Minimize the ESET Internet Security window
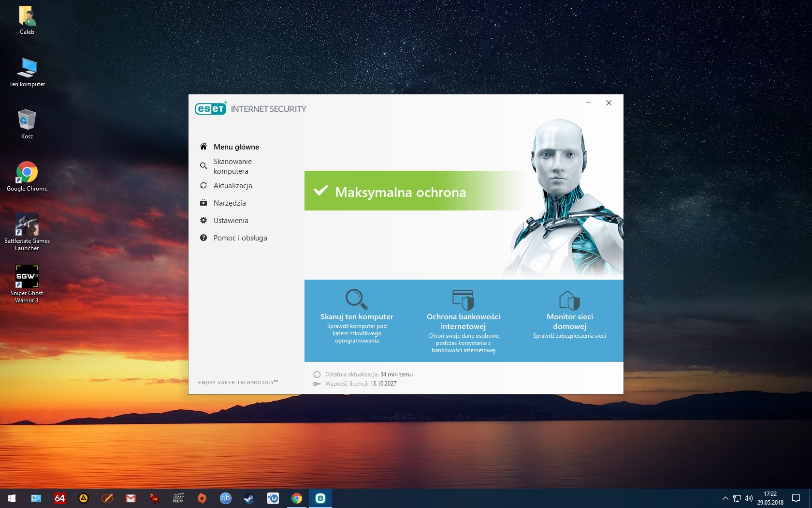 (x=589, y=103)
